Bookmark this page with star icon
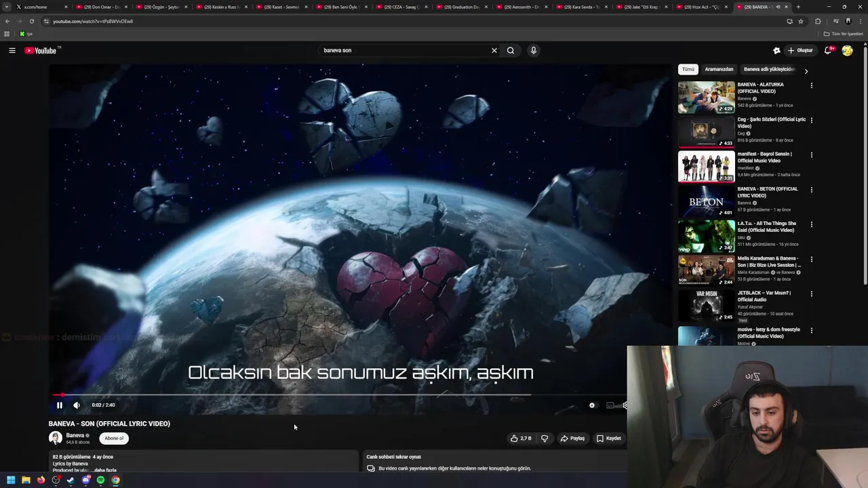868x488 pixels. pos(801,21)
